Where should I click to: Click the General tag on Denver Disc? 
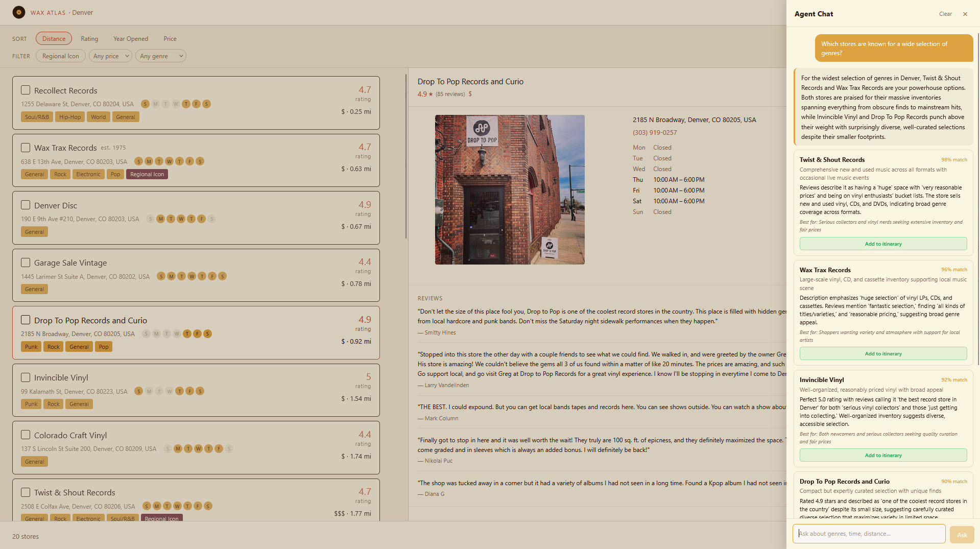35,232
